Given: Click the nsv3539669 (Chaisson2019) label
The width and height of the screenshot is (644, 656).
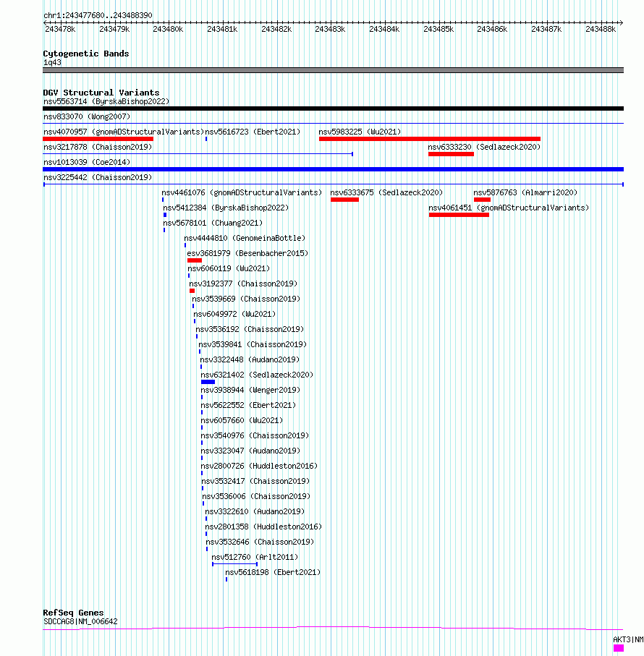Looking at the screenshot, I should point(246,299).
